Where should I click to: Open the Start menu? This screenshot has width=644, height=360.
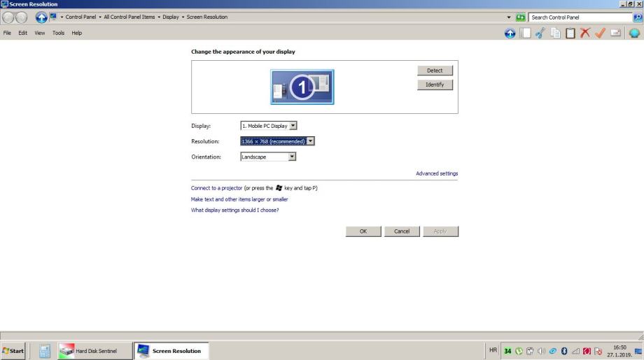[x=13, y=351]
